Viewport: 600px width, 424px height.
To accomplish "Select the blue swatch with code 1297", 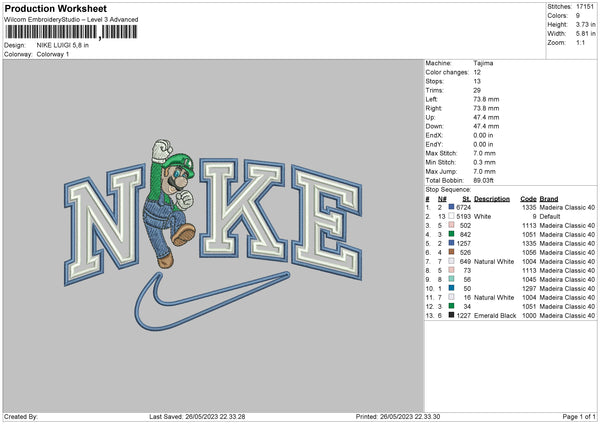I will pos(451,288).
